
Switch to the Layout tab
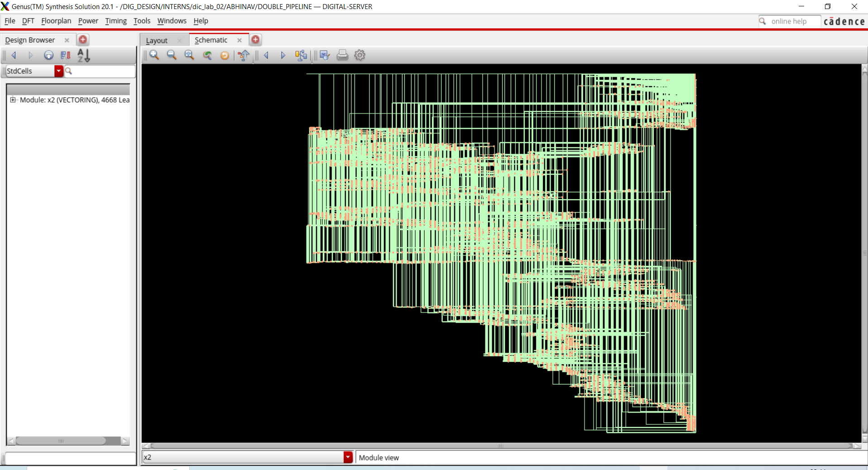157,40
